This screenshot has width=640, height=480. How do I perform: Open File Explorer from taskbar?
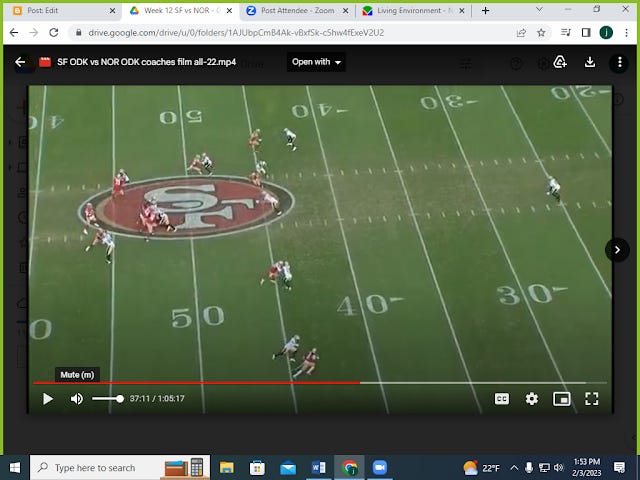coord(227,467)
